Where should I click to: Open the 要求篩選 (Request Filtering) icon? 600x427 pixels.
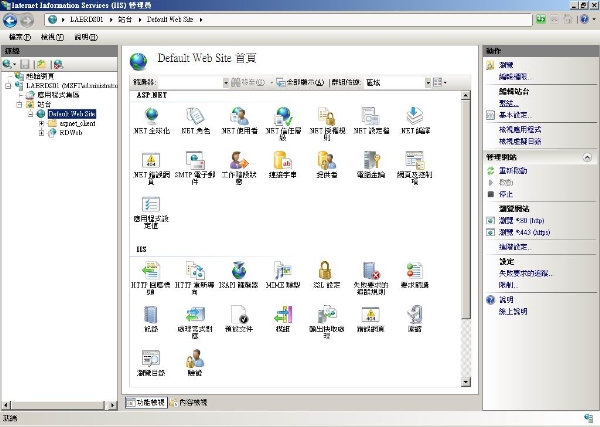pos(415,270)
